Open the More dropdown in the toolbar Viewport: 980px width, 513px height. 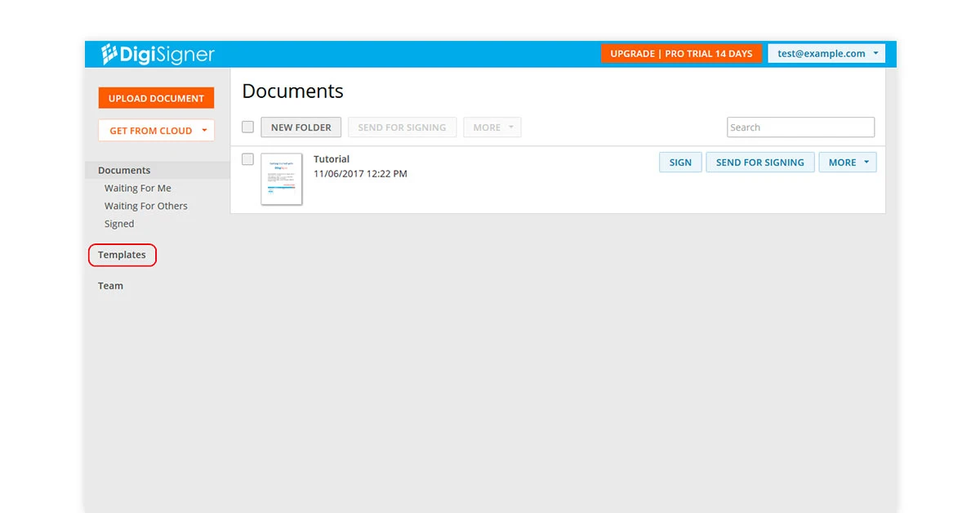(x=492, y=127)
